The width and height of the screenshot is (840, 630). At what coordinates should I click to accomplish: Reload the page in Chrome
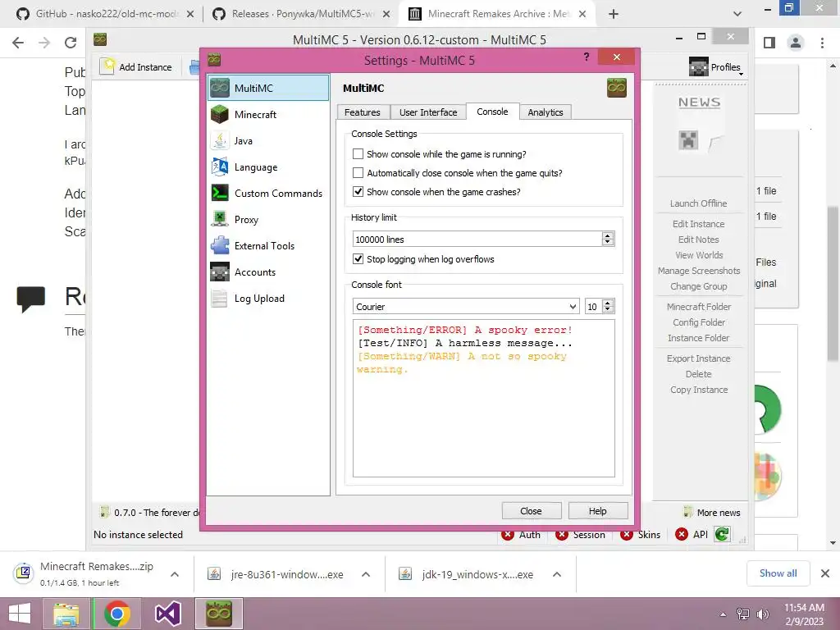(x=71, y=43)
